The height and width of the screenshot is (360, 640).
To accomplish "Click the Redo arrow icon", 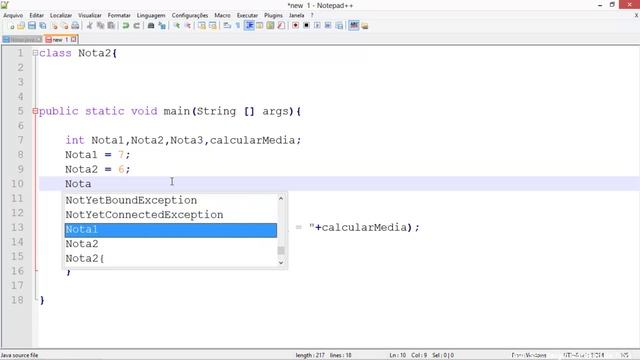I will click(x=136, y=26).
